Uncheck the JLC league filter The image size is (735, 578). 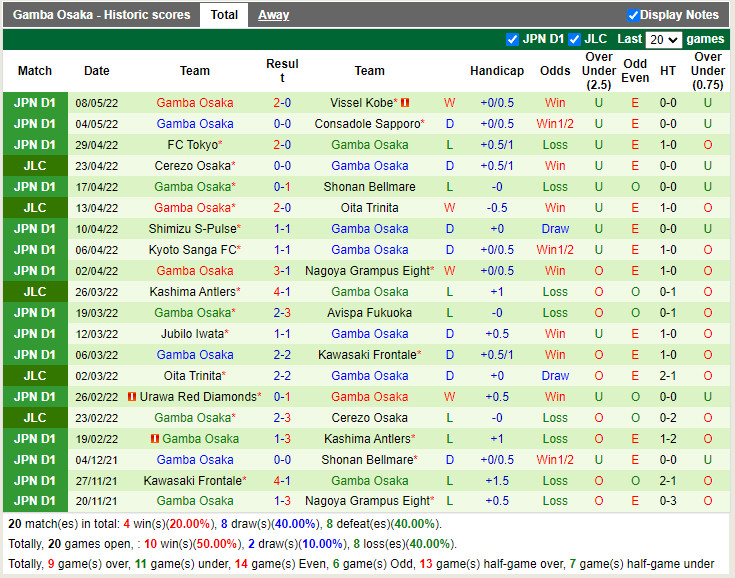[574, 39]
